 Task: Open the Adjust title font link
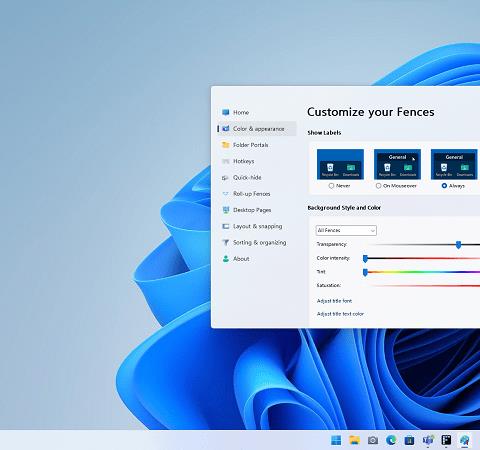pos(334,301)
